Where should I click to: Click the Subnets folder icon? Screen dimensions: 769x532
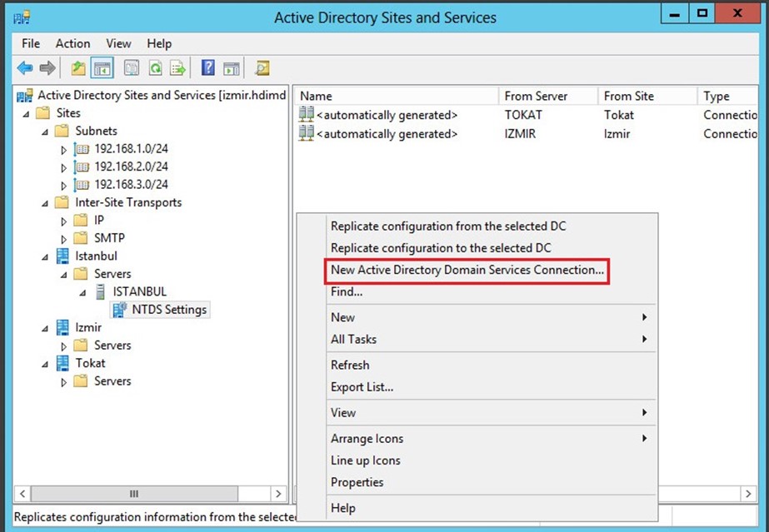tap(62, 131)
